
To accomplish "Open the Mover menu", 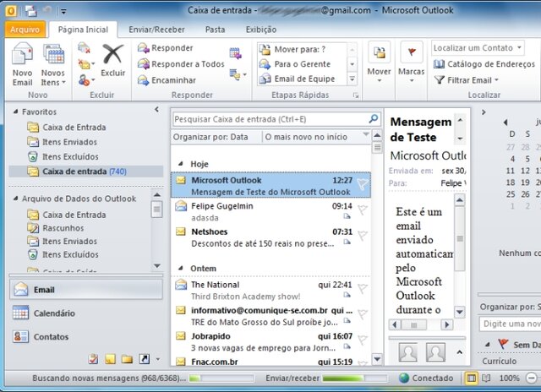I will [379, 63].
